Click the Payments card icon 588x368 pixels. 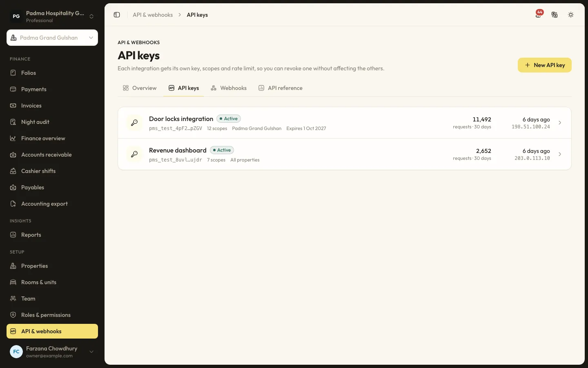pos(13,89)
